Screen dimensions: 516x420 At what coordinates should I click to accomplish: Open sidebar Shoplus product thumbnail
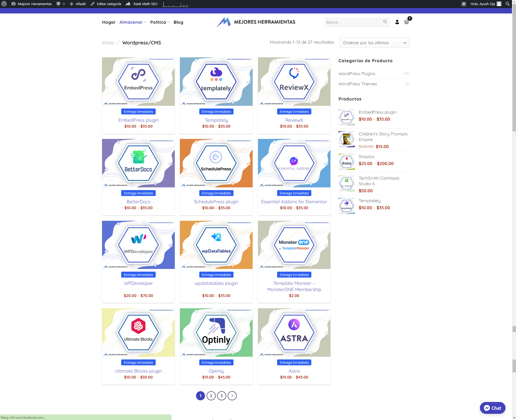pos(347,162)
